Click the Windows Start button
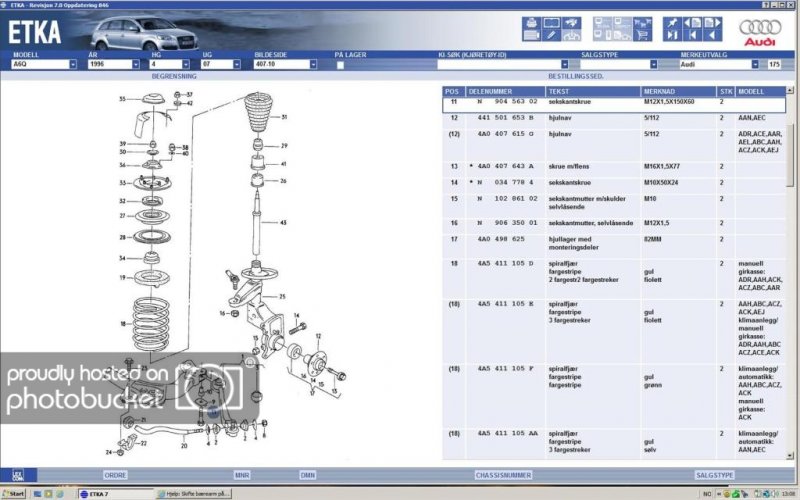 tap(14, 493)
